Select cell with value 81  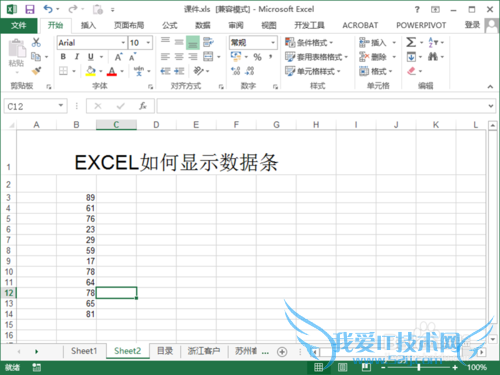[76, 314]
